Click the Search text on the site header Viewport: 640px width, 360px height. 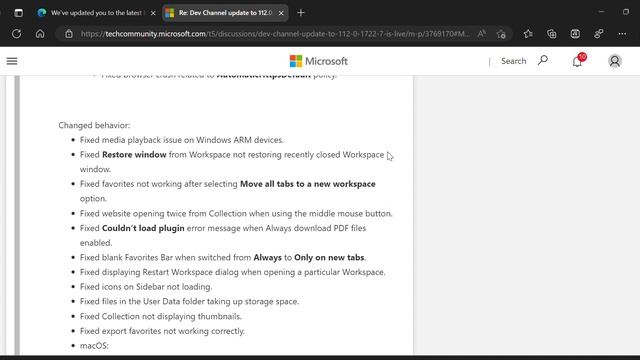(513, 61)
